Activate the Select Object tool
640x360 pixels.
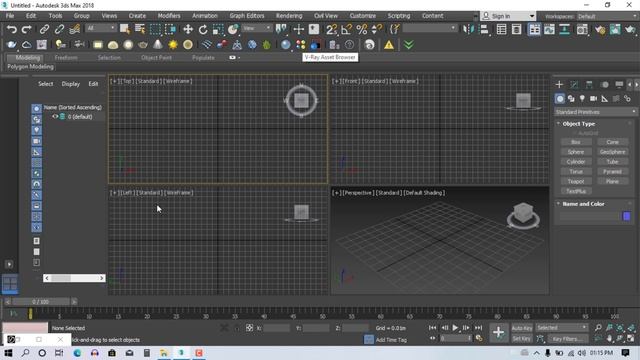124,29
